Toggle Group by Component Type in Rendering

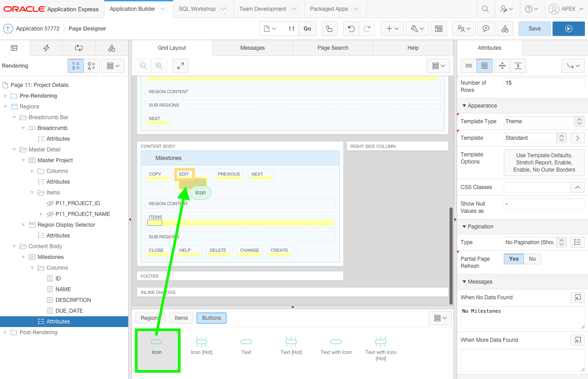(91, 66)
